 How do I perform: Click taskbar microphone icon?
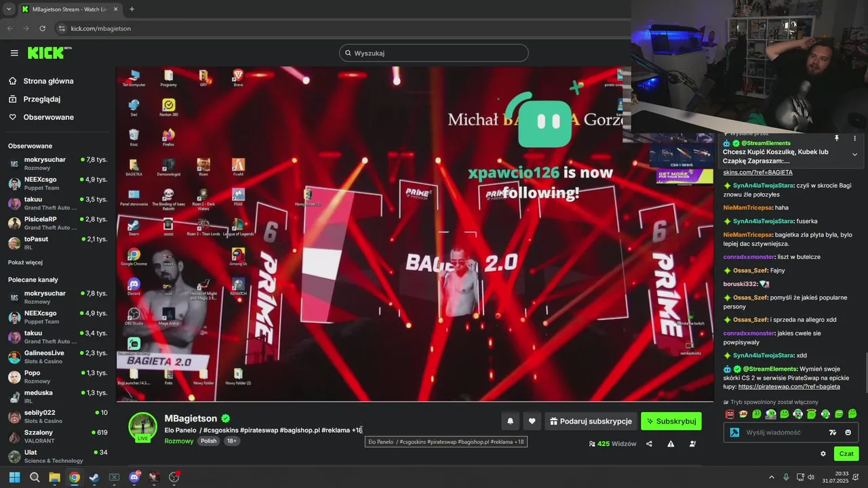(x=787, y=477)
